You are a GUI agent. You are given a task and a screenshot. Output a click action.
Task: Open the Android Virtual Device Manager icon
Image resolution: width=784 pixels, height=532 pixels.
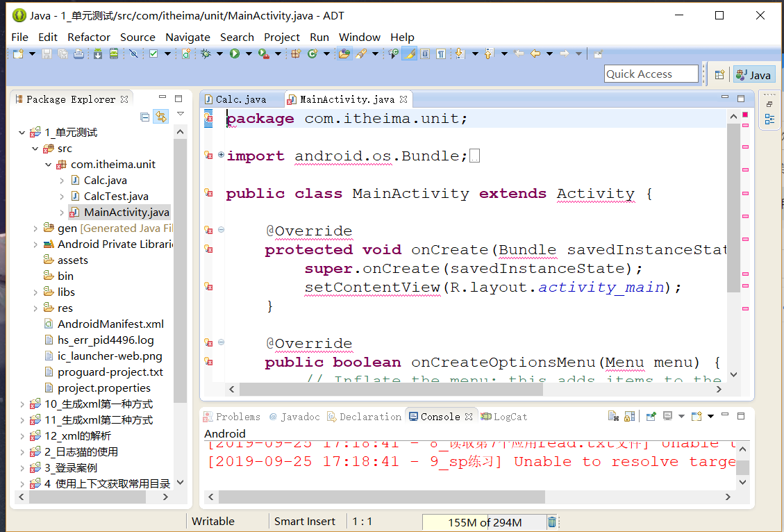[114, 53]
